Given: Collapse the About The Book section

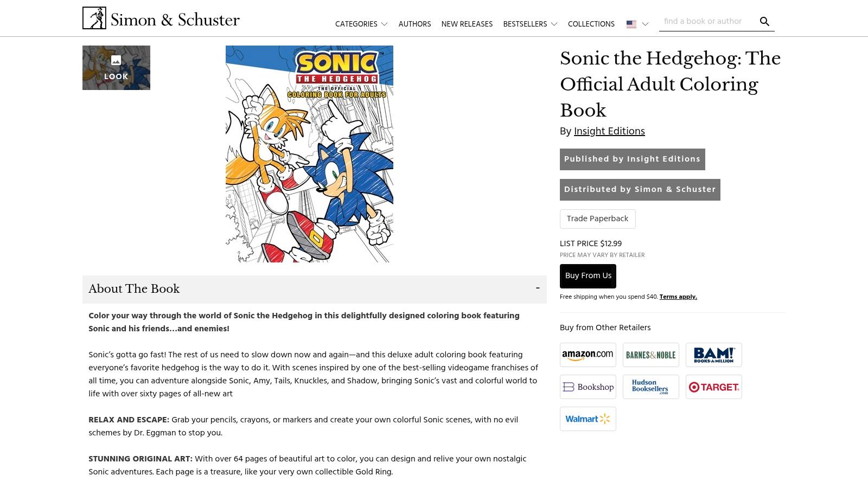Looking at the screenshot, I should point(538,287).
